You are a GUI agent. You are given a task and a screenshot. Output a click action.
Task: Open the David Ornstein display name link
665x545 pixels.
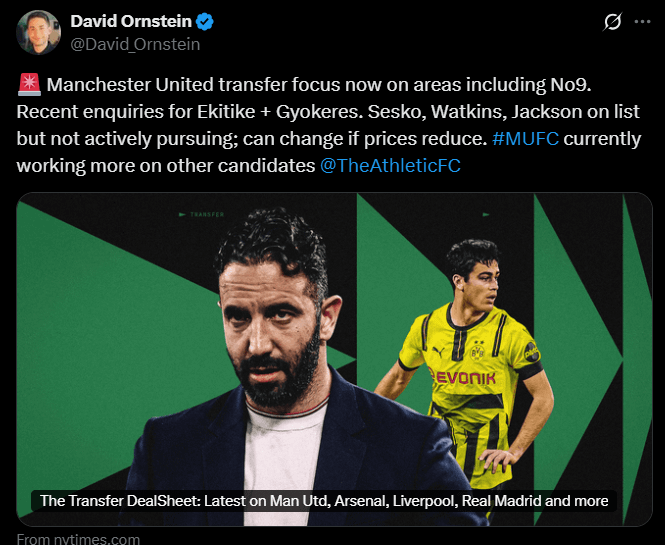point(131,22)
